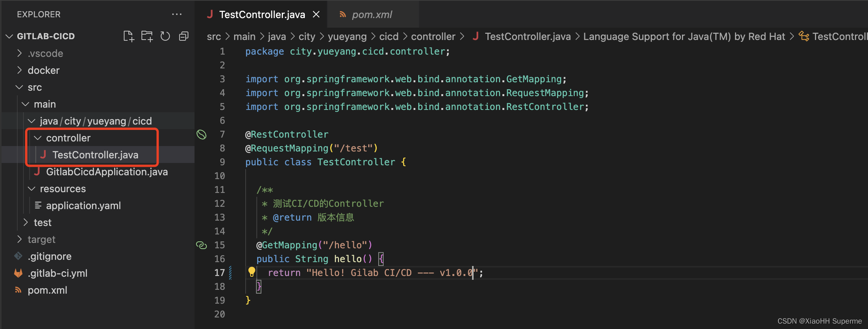This screenshot has width=868, height=329.
Task: Open application.yaml in the file tree
Action: [x=83, y=206]
